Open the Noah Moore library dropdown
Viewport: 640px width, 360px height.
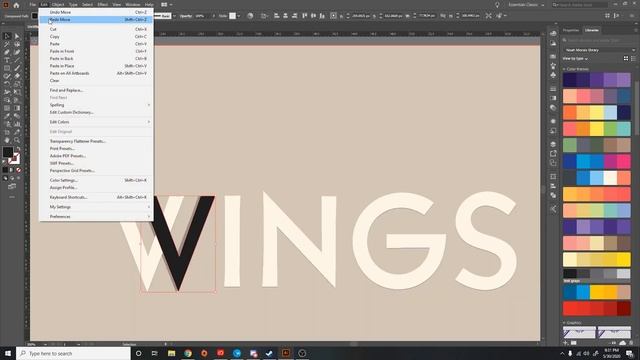pyautogui.click(x=599, y=50)
